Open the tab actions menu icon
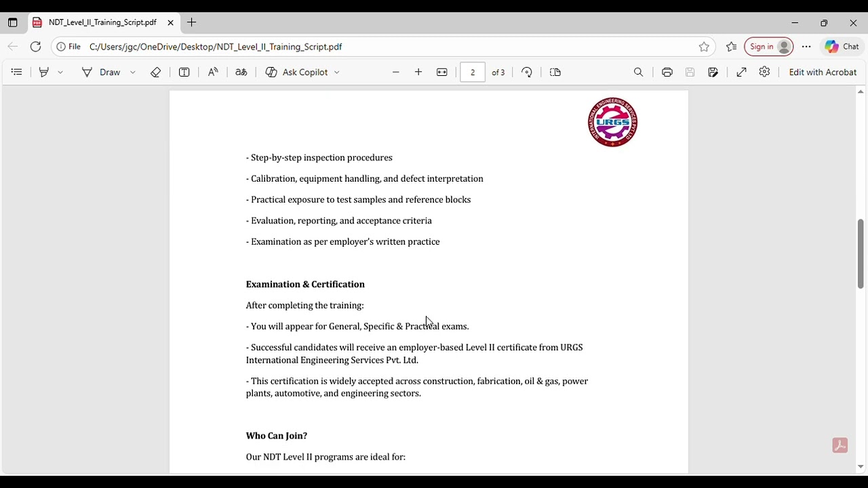This screenshot has width=868, height=488. point(12,22)
